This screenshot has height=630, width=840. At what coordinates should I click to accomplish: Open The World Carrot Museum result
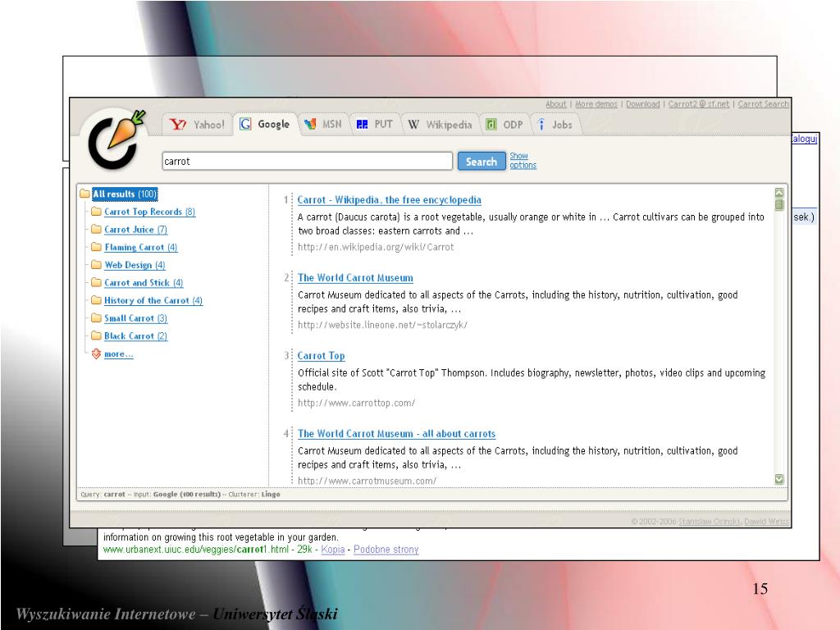click(x=356, y=277)
